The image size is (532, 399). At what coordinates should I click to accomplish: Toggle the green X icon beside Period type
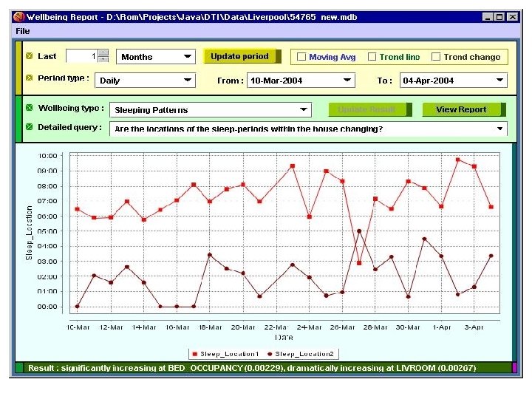coord(29,78)
